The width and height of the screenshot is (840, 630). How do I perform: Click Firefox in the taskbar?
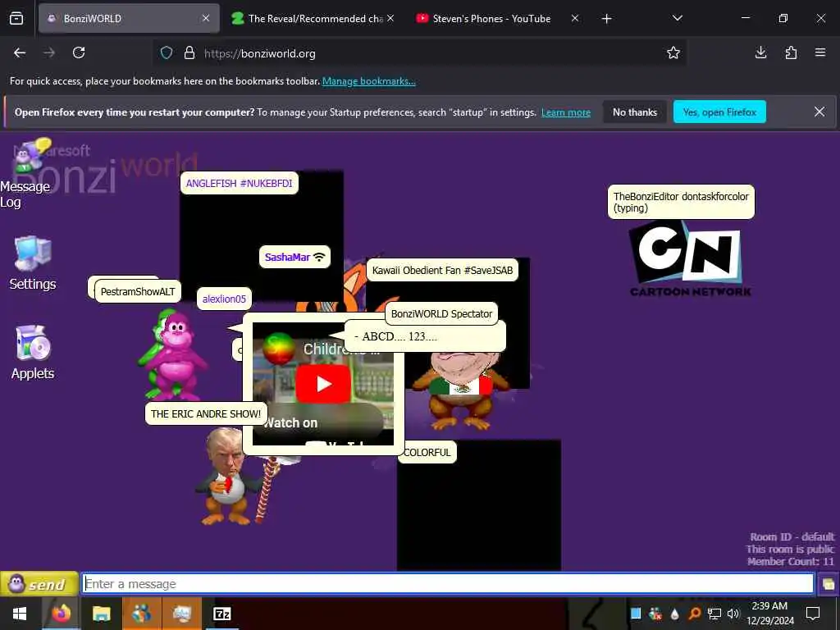click(x=61, y=614)
